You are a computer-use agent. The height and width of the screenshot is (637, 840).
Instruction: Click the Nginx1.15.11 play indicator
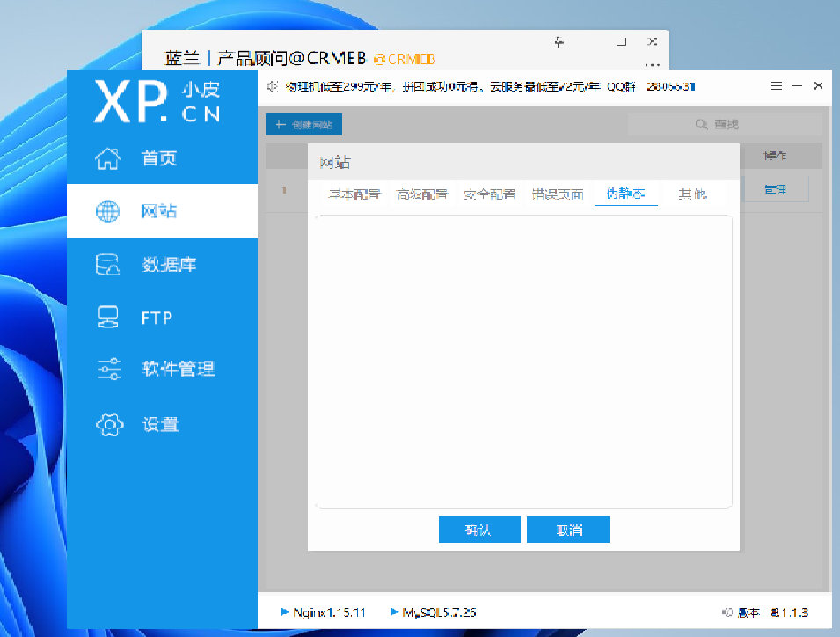coord(286,611)
